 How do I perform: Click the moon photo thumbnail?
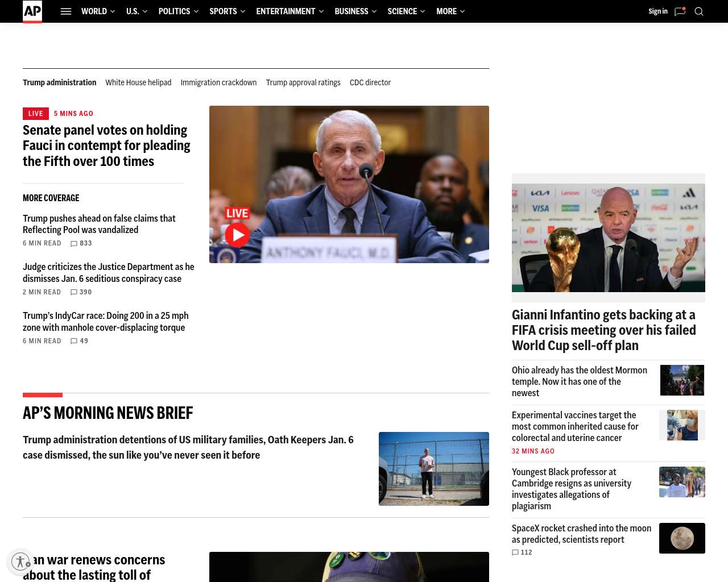tap(682, 538)
